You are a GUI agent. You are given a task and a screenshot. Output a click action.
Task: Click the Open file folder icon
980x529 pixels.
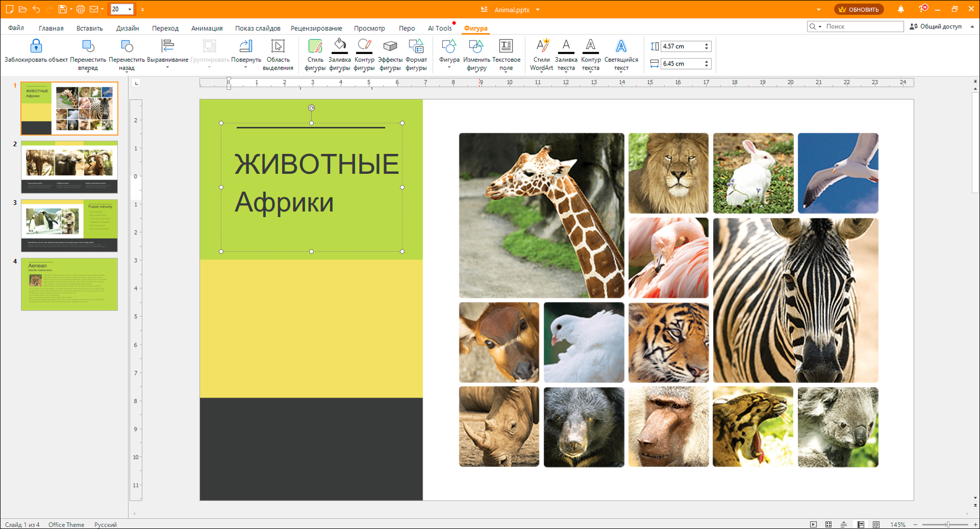[22, 9]
